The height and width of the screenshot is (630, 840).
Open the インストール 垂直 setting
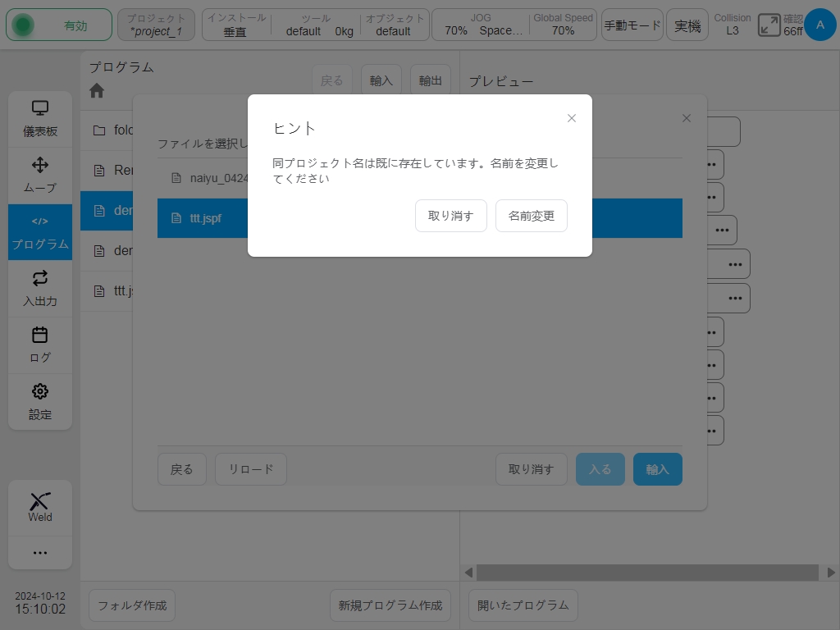pyautogui.click(x=236, y=25)
